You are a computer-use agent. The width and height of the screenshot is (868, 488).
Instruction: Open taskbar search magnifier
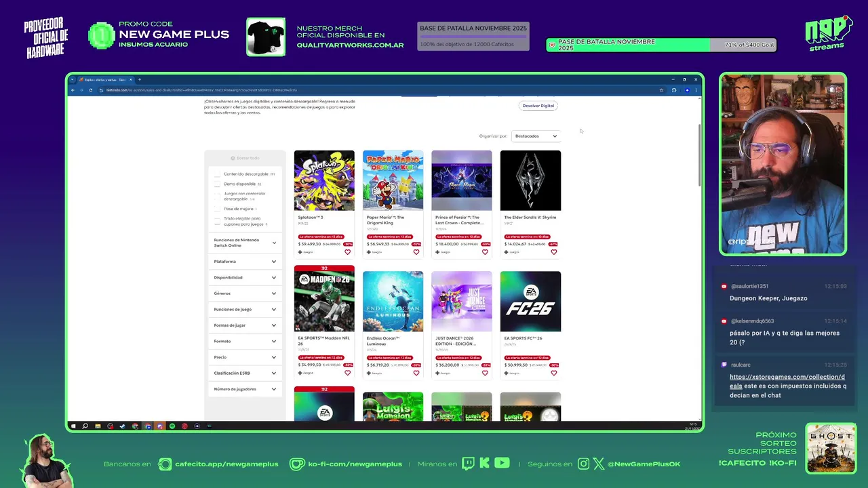click(x=85, y=426)
